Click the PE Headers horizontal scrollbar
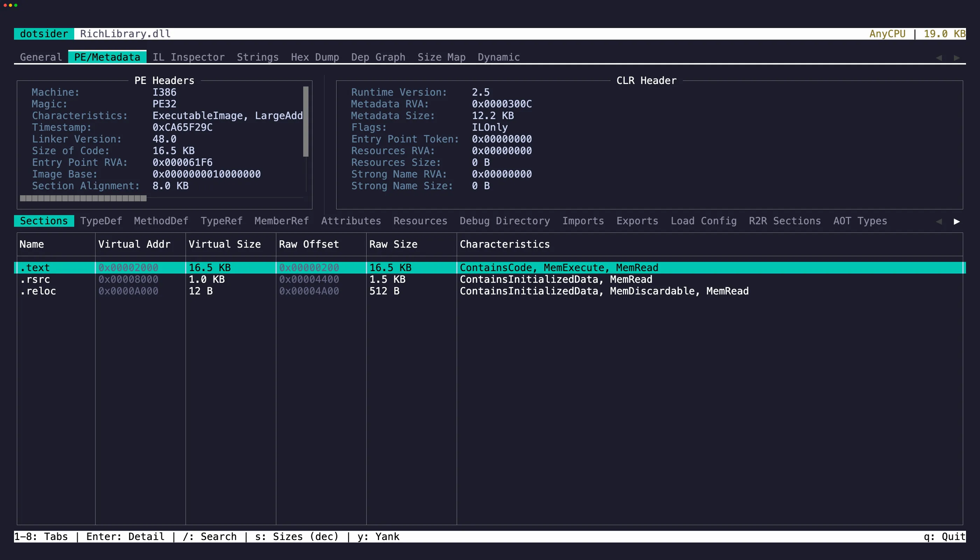The image size is (980, 560). pyautogui.click(x=83, y=198)
